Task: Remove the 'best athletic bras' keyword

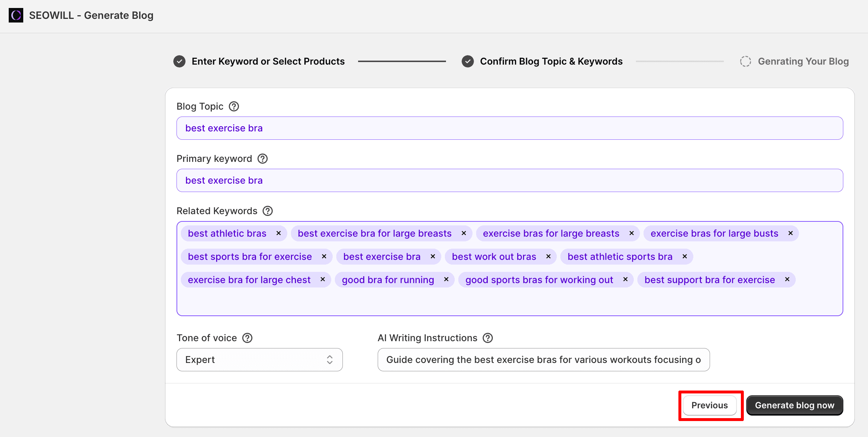Action: [279, 233]
